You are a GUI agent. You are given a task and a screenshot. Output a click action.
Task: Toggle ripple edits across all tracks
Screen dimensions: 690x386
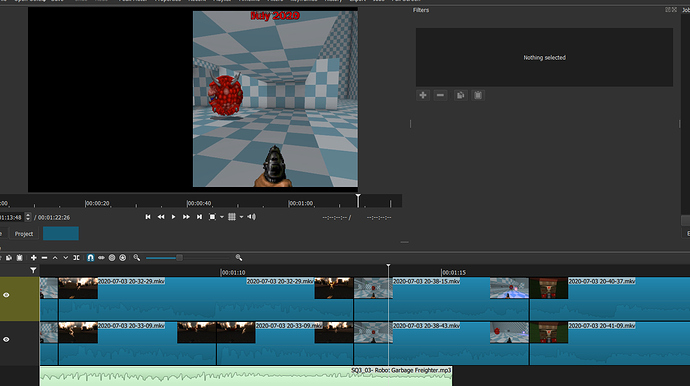[112, 258]
